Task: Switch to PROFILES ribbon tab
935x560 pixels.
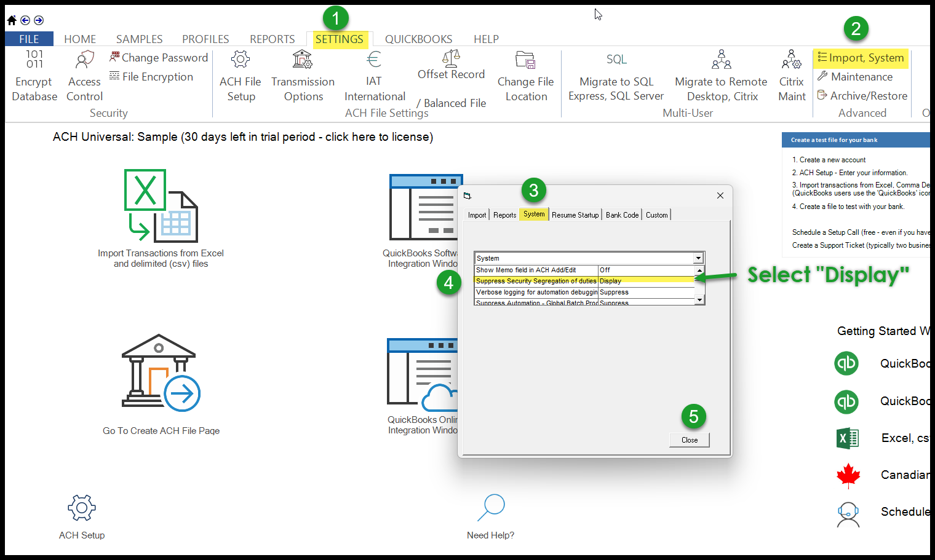Action: click(205, 39)
